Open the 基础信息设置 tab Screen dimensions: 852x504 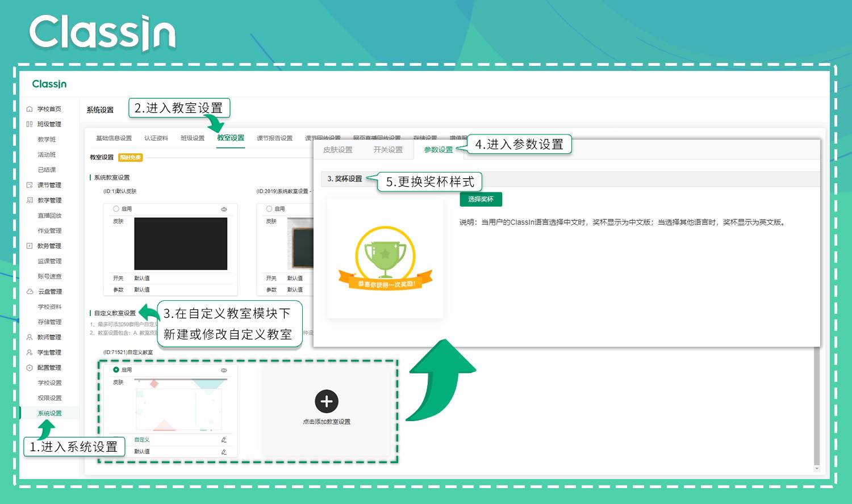click(114, 138)
